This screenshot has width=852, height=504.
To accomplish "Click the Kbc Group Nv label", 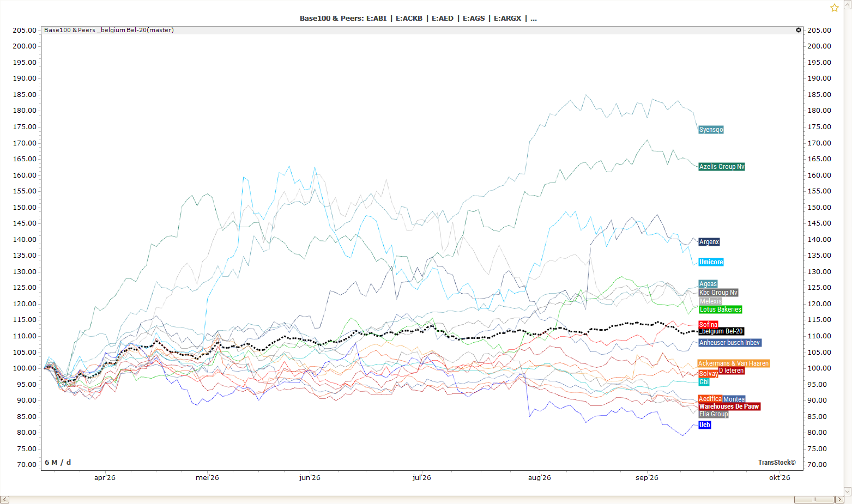I will [718, 293].
